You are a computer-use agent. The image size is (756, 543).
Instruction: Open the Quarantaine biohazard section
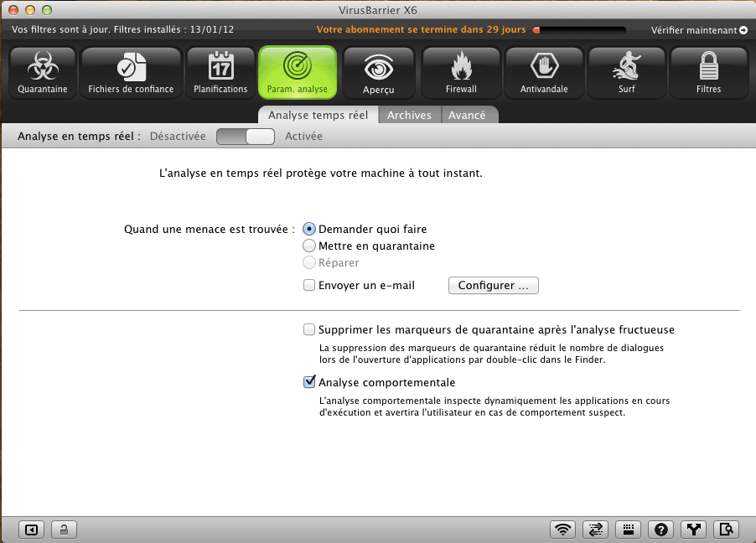coord(42,73)
